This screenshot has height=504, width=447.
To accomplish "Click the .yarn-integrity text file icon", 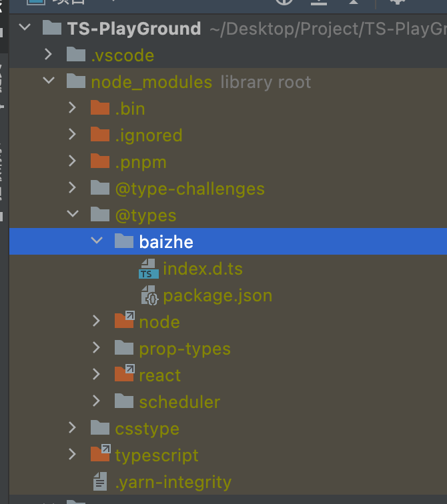I will 100,481.
